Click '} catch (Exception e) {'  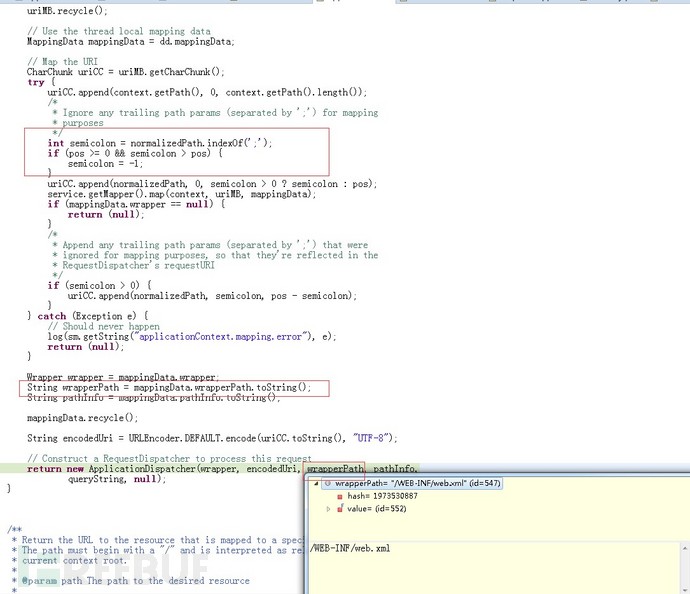(x=88, y=316)
